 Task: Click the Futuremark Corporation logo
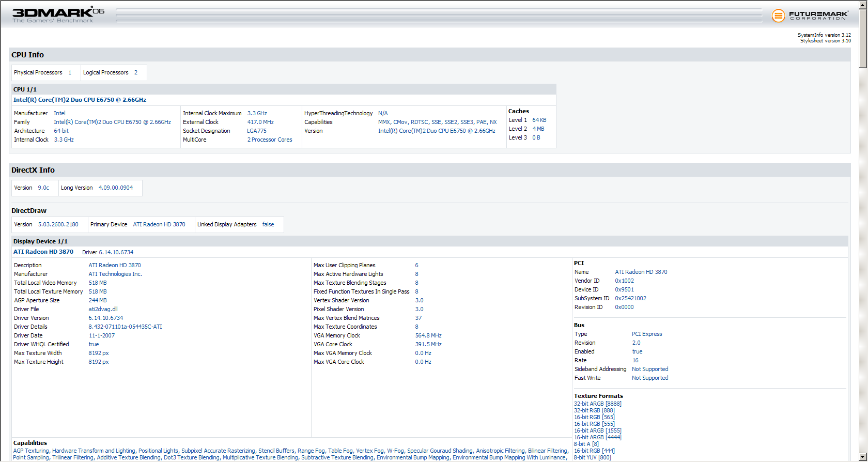tap(810, 16)
